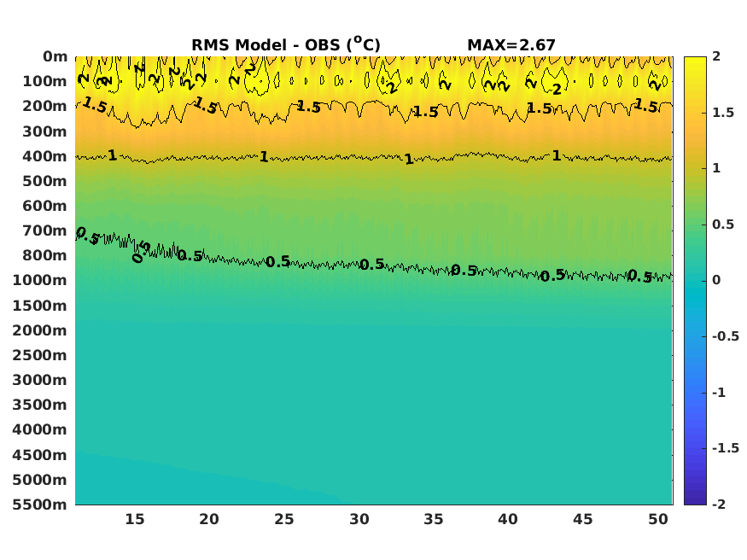Select the "600m" depth tick label
The width and height of the screenshot is (747, 560).
44,206
